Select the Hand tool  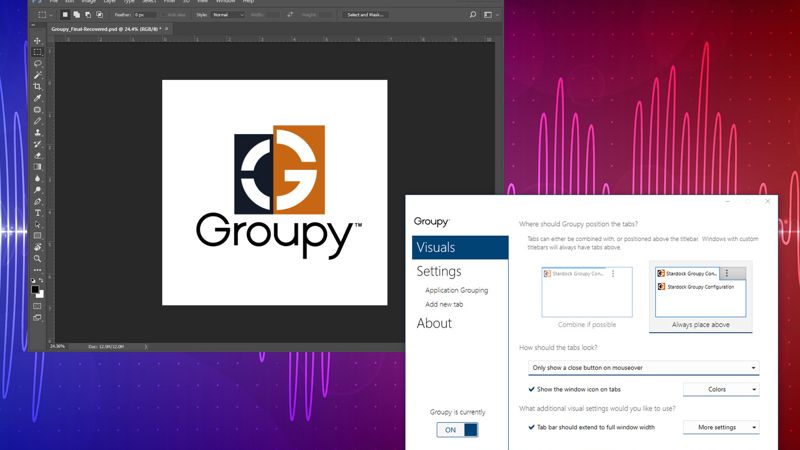37,247
